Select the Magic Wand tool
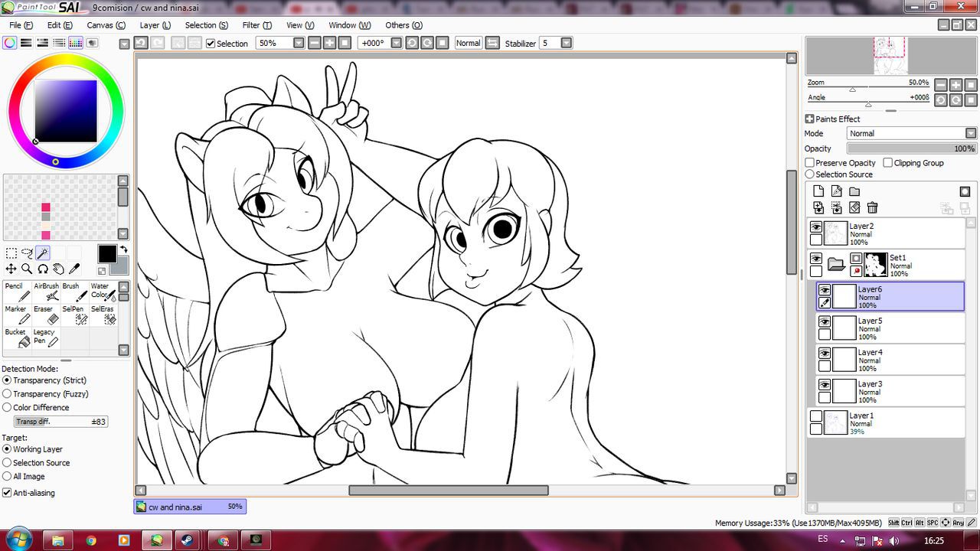 point(43,253)
